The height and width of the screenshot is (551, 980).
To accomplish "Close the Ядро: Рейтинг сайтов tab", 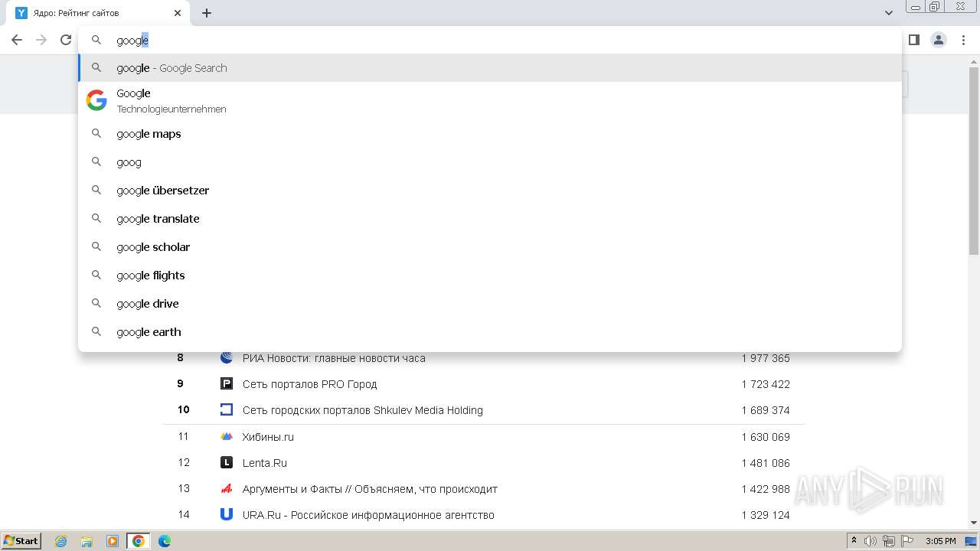I will pos(178,13).
